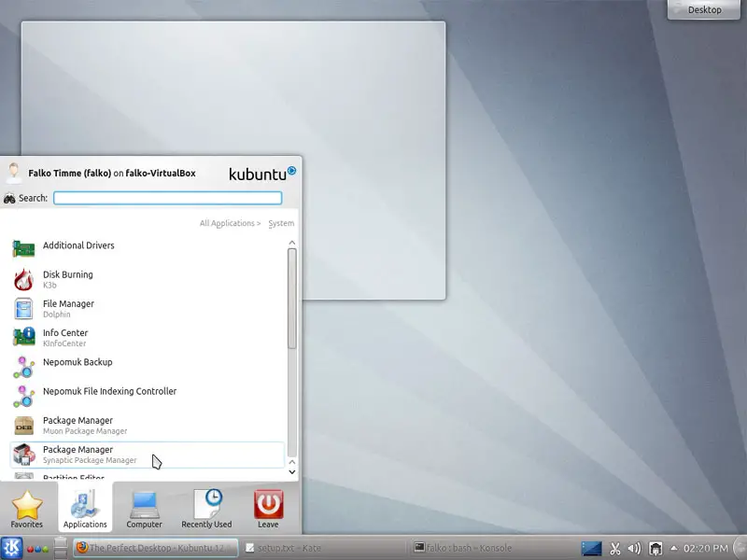The height and width of the screenshot is (560, 747).
Task: Switch to the Applications tab
Action: pyautogui.click(x=85, y=509)
